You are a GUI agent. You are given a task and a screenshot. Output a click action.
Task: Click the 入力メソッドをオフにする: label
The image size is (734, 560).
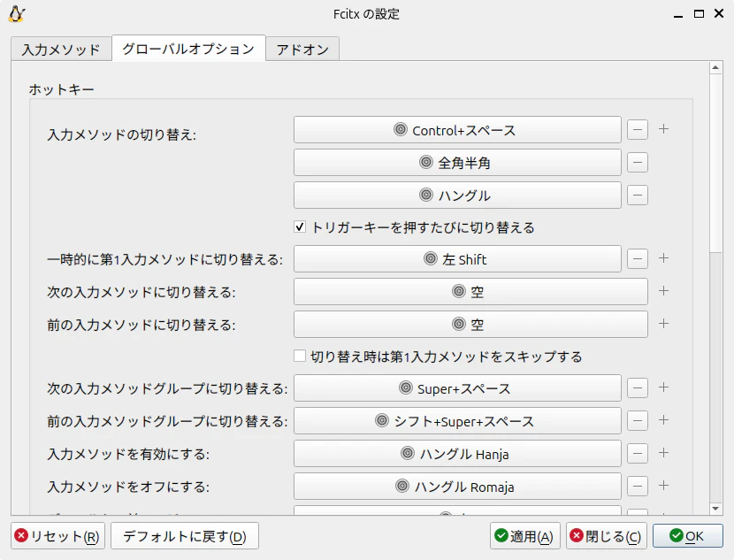point(128,487)
